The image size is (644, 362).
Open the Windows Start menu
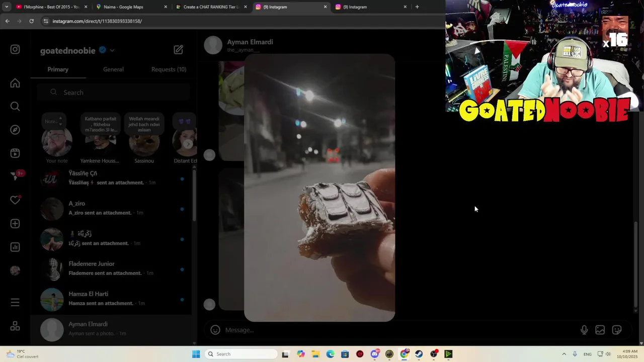click(x=196, y=354)
